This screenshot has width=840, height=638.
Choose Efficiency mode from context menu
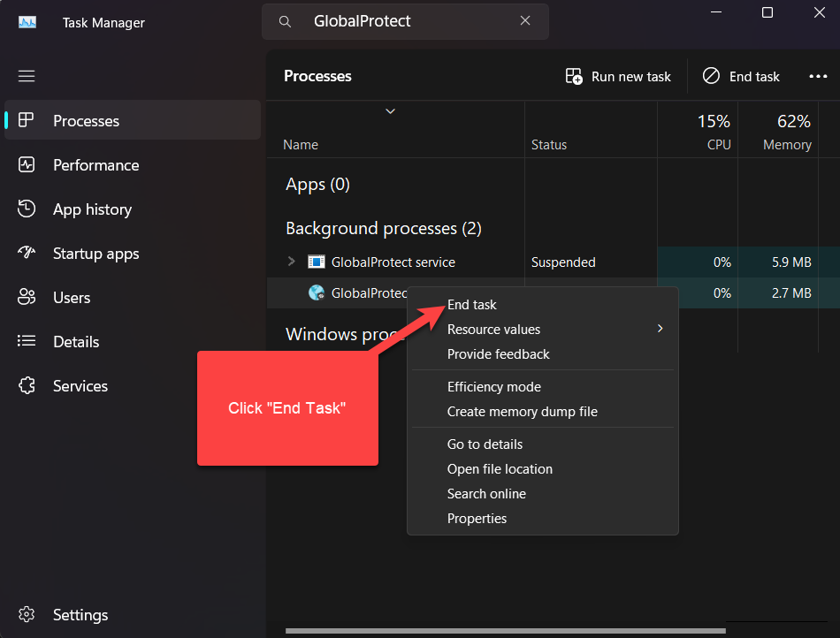tap(493, 387)
